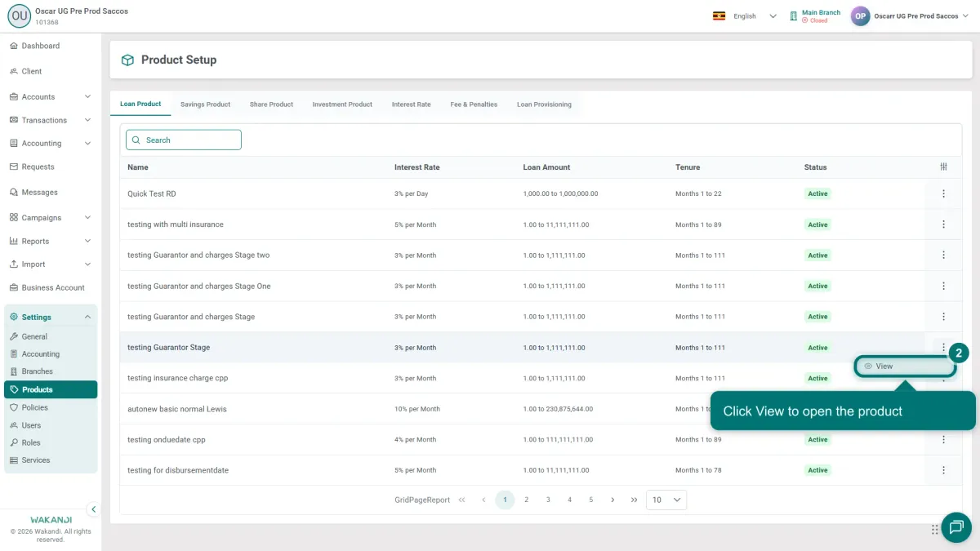This screenshot has height=551, width=980.
Task: Open row menu for testing onduedate cpp
Action: click(943, 439)
